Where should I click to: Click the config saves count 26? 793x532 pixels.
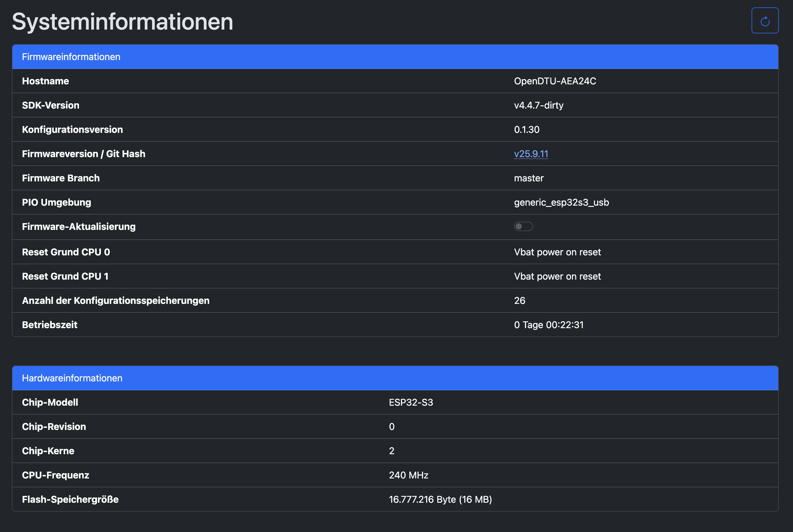(520, 301)
